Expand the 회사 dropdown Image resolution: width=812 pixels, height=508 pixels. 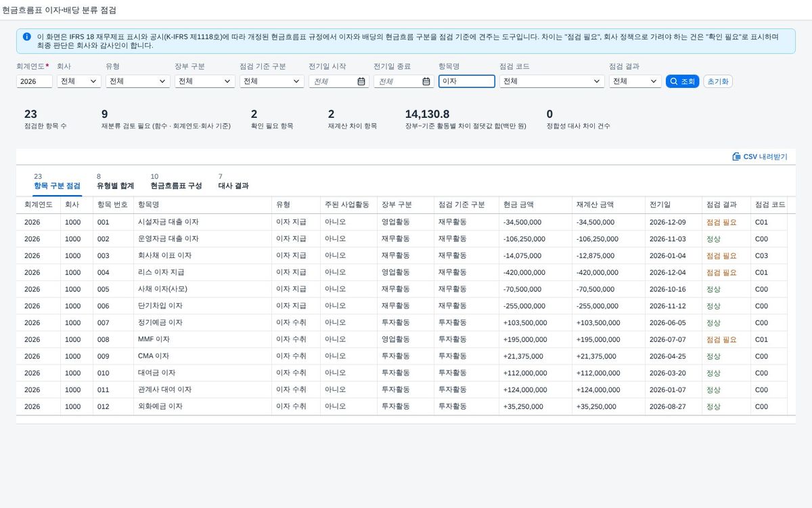pos(79,81)
